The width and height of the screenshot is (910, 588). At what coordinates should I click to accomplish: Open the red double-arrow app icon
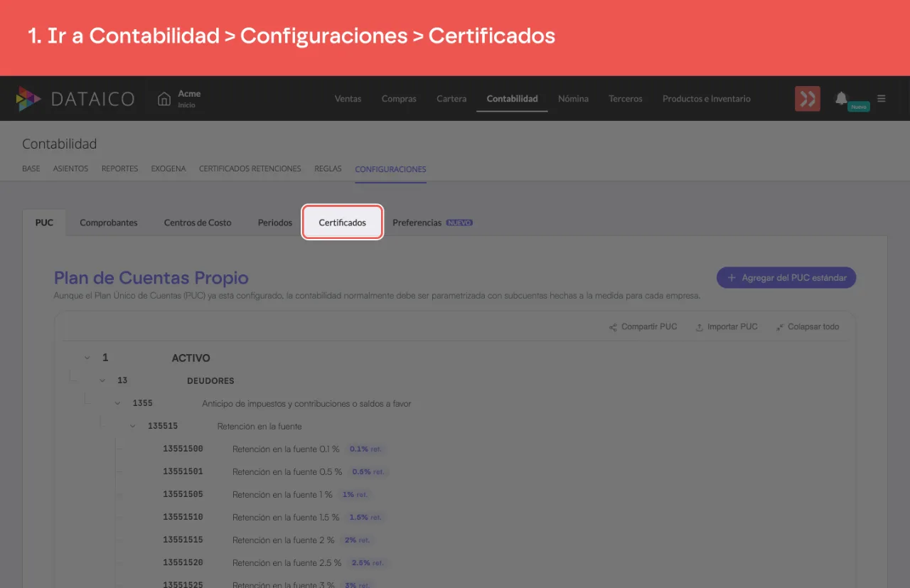point(808,99)
